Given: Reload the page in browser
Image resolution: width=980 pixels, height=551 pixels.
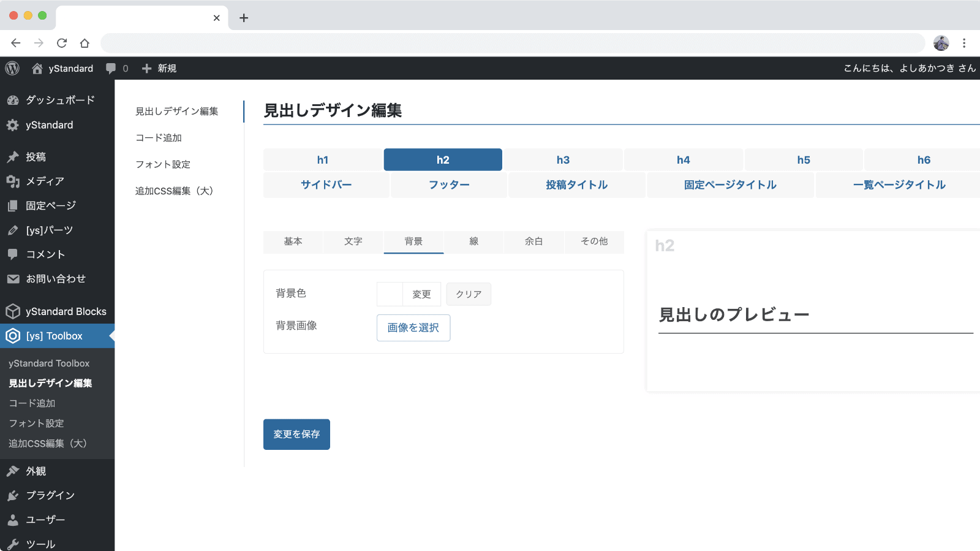Looking at the screenshot, I should coord(62,43).
